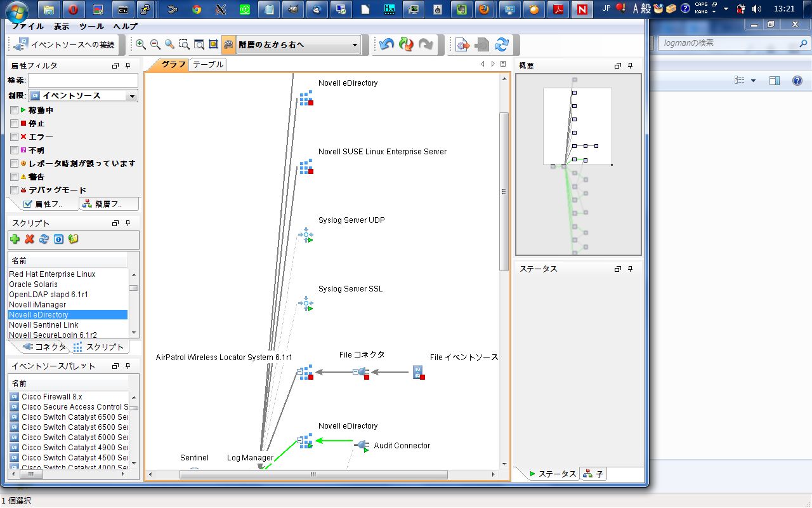Open the view options dropdown in background window

(754, 81)
